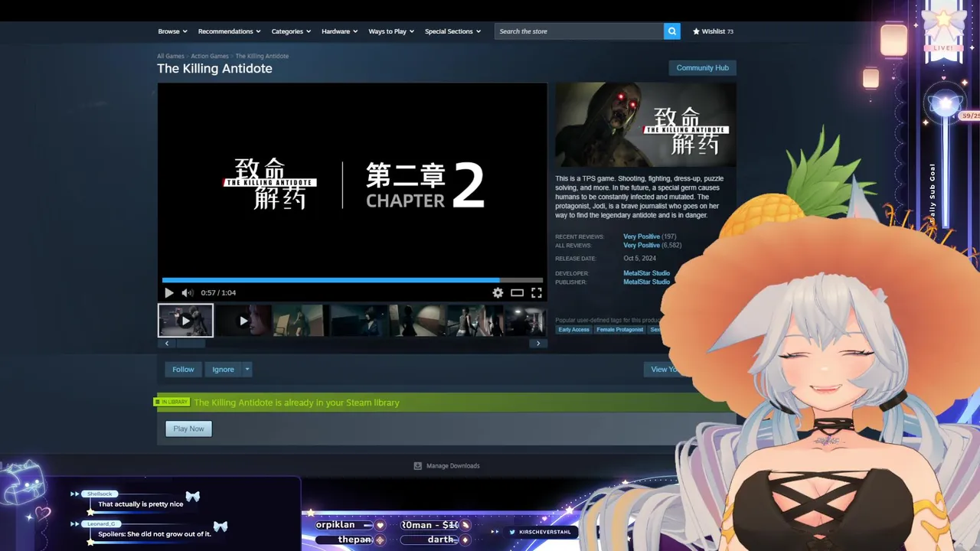Click the IN LIBRARY badge
Image resolution: width=980 pixels, height=551 pixels.
point(171,402)
